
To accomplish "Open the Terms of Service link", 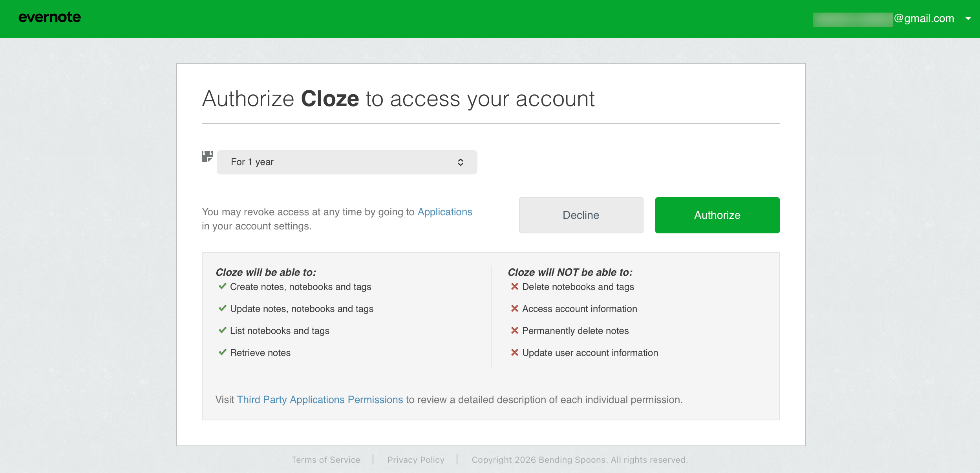I will coord(326,460).
